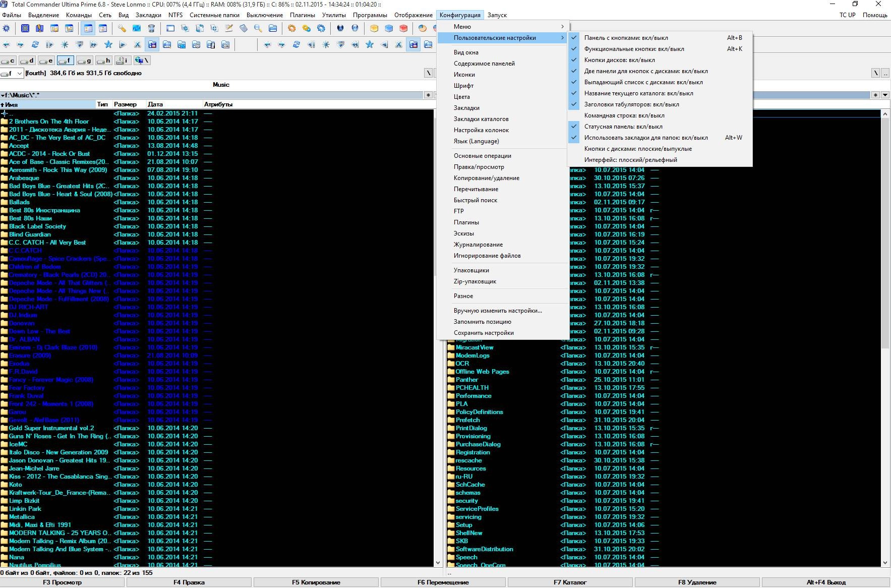
Task: Click F7 Каталог button
Action: pyautogui.click(x=570, y=582)
